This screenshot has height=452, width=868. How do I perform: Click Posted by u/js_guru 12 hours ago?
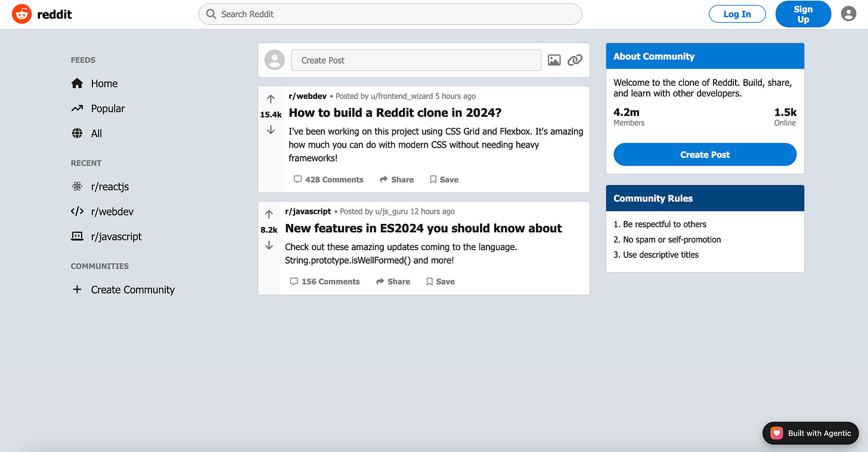(397, 211)
